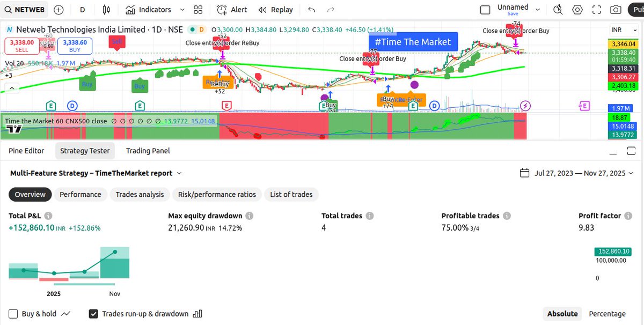
Task: Show info for Profit factor
Action: click(x=628, y=216)
